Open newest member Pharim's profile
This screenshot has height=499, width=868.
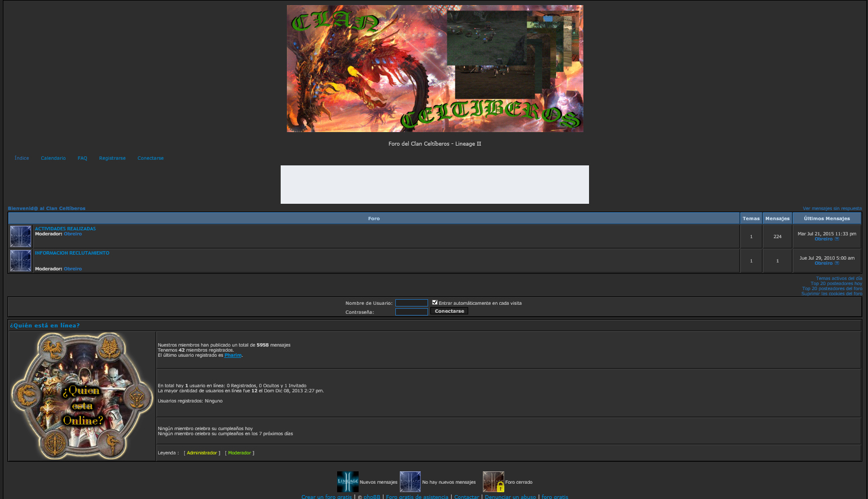(x=233, y=355)
